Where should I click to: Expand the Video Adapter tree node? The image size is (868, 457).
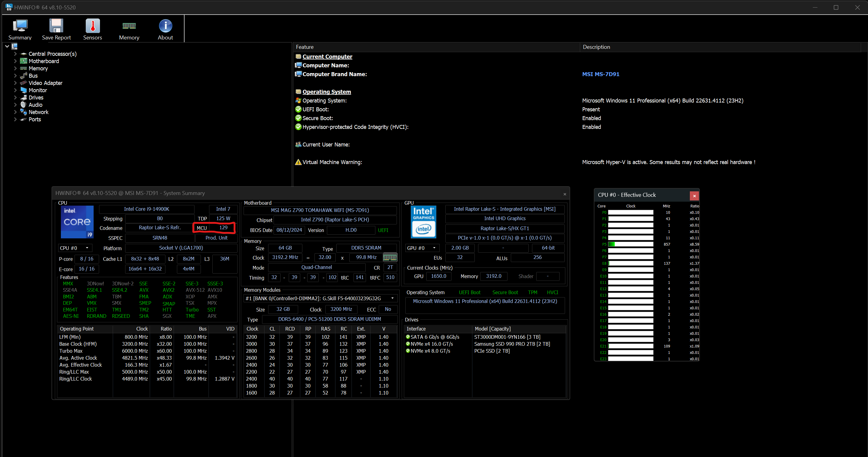(x=15, y=82)
